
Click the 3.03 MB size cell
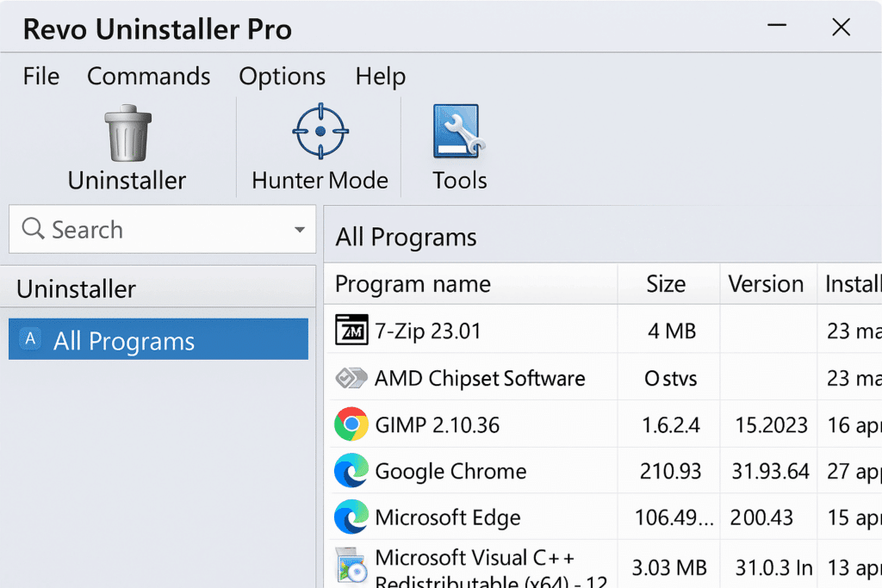tap(668, 567)
